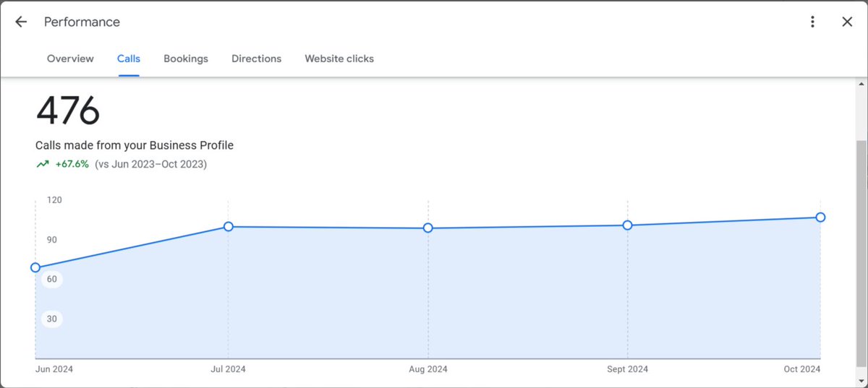Click the Jun 2024 data point on chart

pos(35,267)
